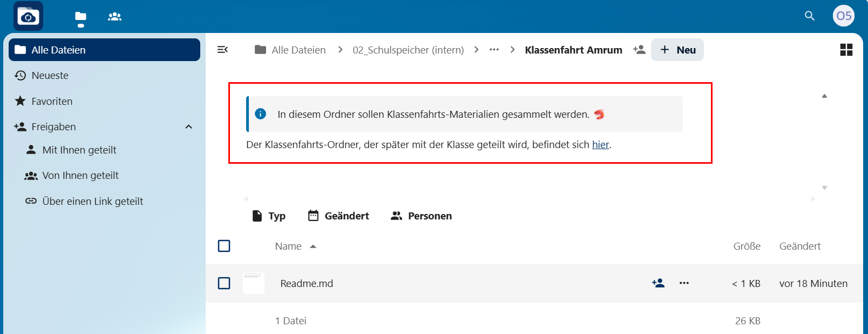This screenshot has height=334, width=868.
Task: Open the Personen filter dropdown
Action: pyautogui.click(x=421, y=216)
